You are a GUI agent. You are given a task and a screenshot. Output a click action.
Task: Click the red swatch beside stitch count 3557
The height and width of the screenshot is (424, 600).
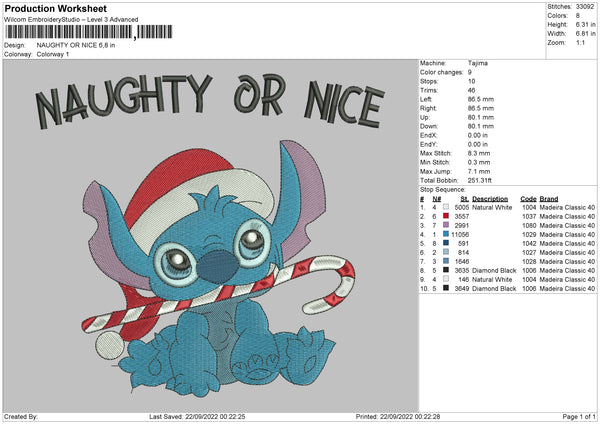pyautogui.click(x=446, y=216)
